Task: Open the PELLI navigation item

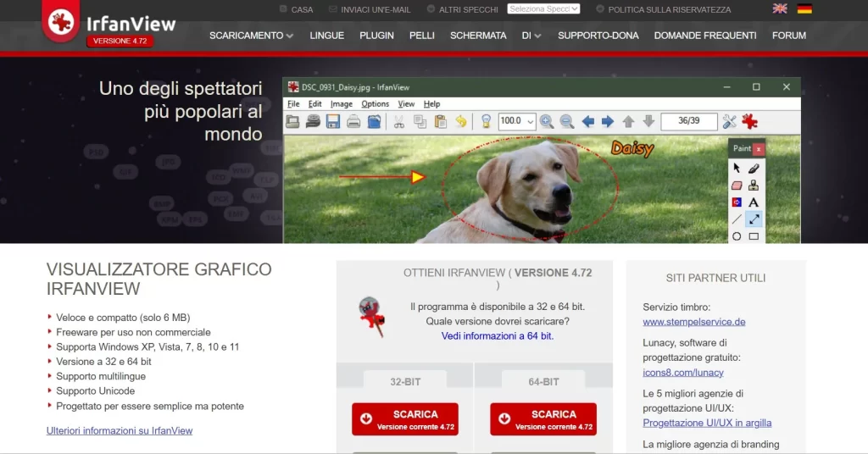Action: (x=422, y=36)
